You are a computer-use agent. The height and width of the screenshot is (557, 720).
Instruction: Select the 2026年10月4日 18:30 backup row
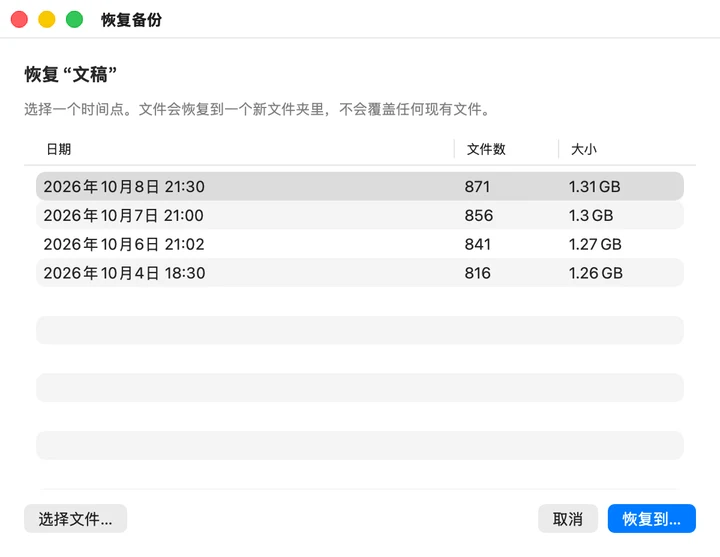[360, 273]
